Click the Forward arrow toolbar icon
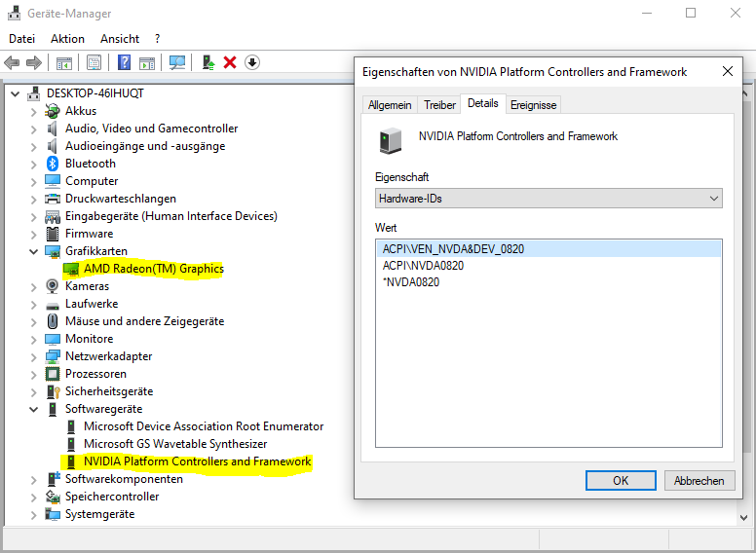This screenshot has height=553, width=756. [34, 62]
